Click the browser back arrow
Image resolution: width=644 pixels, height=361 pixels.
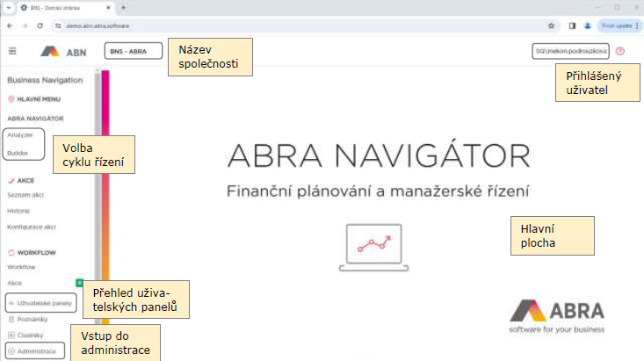[x=10, y=25]
